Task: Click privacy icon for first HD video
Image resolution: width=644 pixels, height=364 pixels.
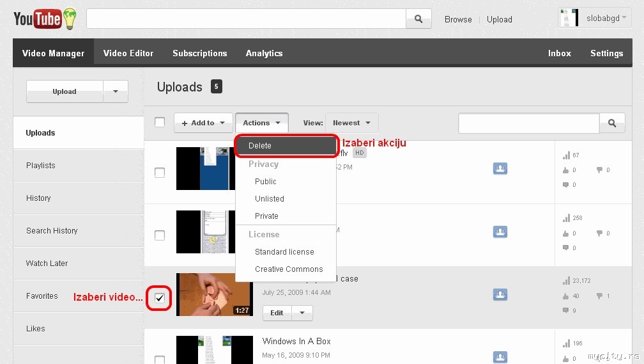Action: coord(500,169)
